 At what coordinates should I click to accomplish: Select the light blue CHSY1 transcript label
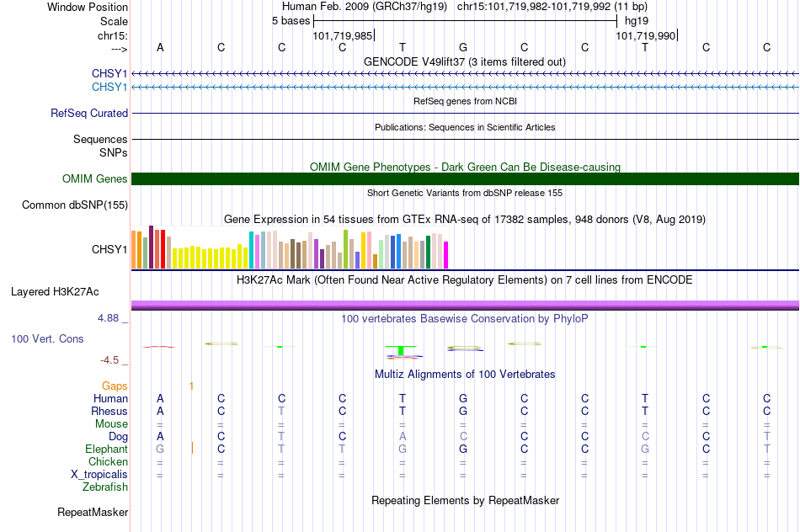point(109,88)
